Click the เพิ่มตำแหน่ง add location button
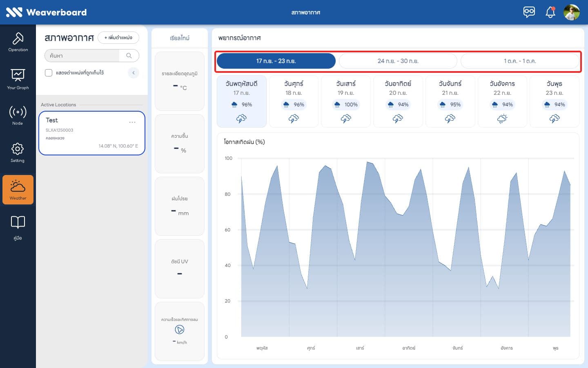The width and height of the screenshot is (588, 368). coord(118,38)
